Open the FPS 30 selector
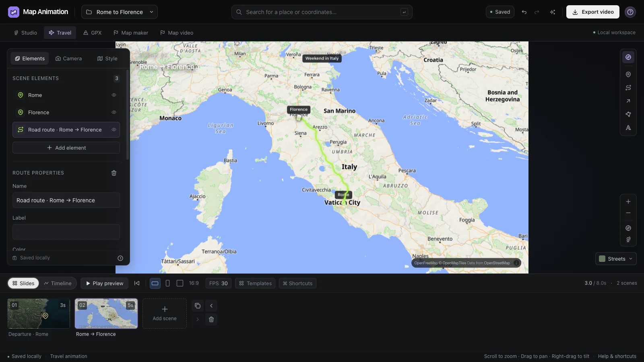The width and height of the screenshot is (644, 362). coord(219,283)
